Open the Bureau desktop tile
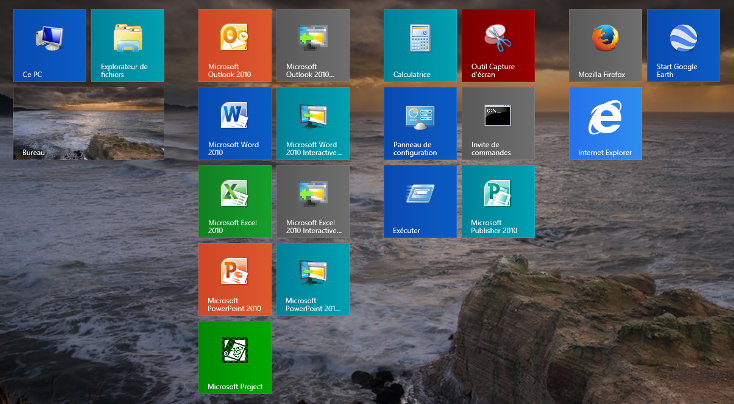The width and height of the screenshot is (734, 404). coord(88,124)
